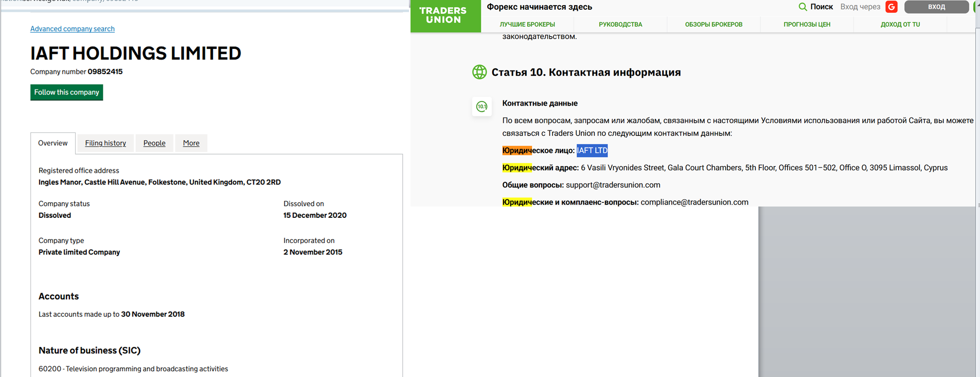The width and height of the screenshot is (980, 377).
Task: Click the IAFT HOLDINGS LIMITED heading
Action: coord(136,53)
